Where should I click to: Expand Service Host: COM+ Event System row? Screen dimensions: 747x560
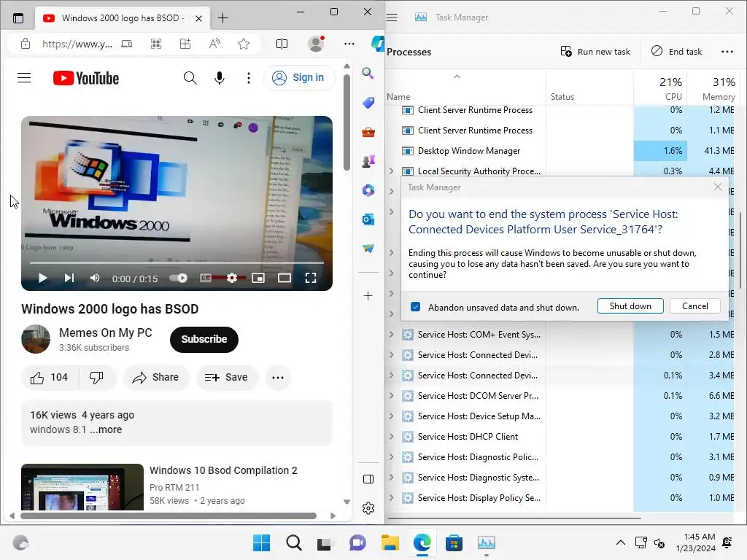tap(392, 335)
